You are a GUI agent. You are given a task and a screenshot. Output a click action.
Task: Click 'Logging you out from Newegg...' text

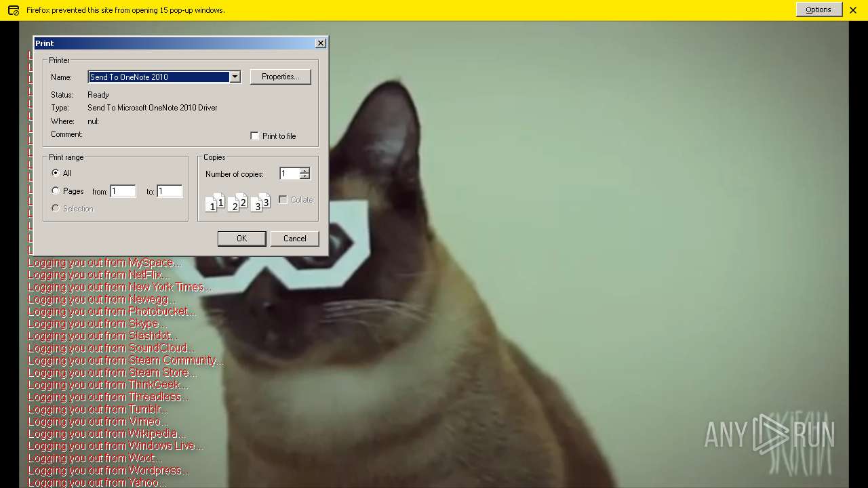(102, 299)
